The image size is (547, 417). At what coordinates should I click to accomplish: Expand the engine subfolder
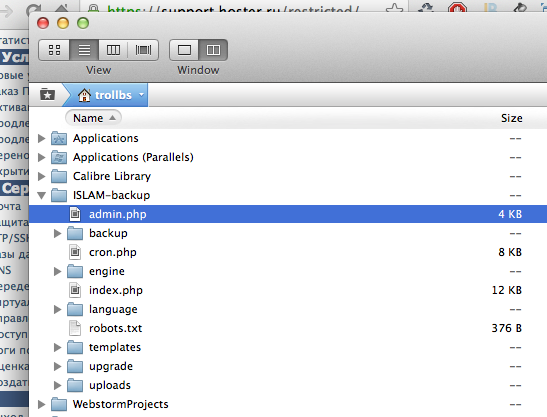tap(58, 271)
